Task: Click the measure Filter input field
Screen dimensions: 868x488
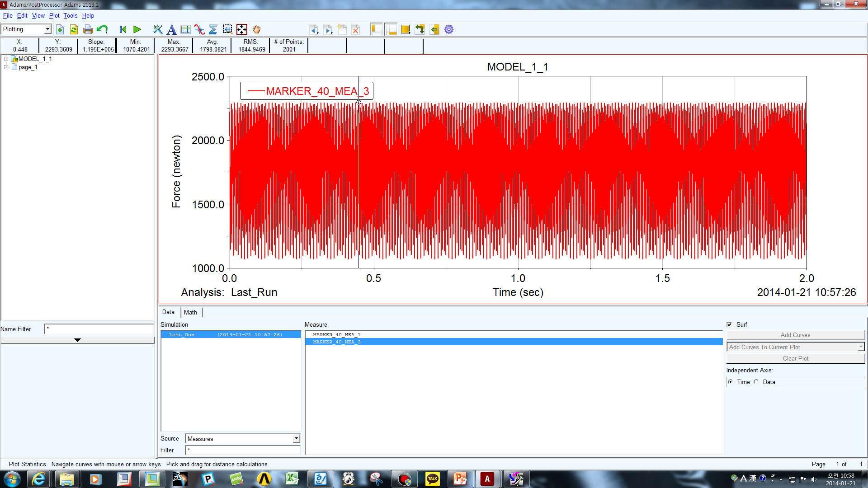Action: click(x=243, y=450)
